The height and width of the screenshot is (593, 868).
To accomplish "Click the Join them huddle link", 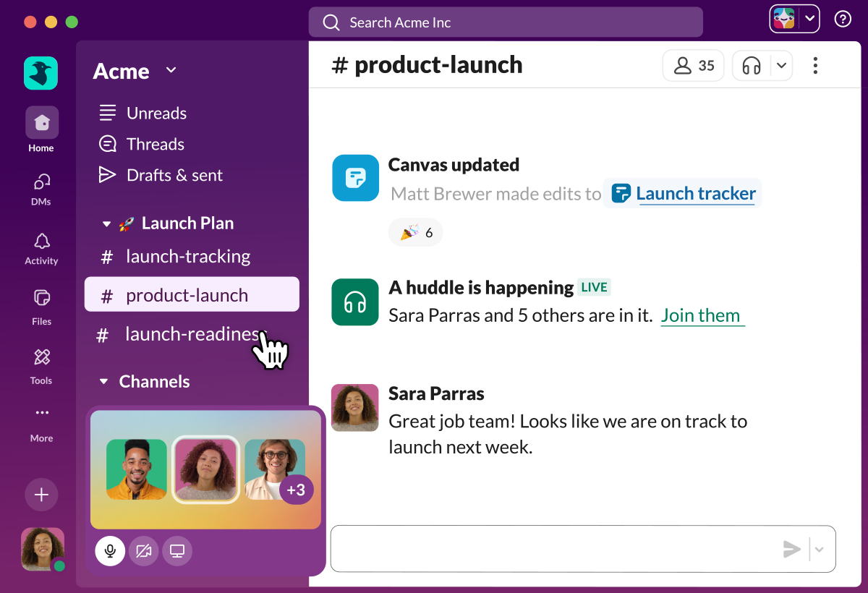I will pos(700,316).
